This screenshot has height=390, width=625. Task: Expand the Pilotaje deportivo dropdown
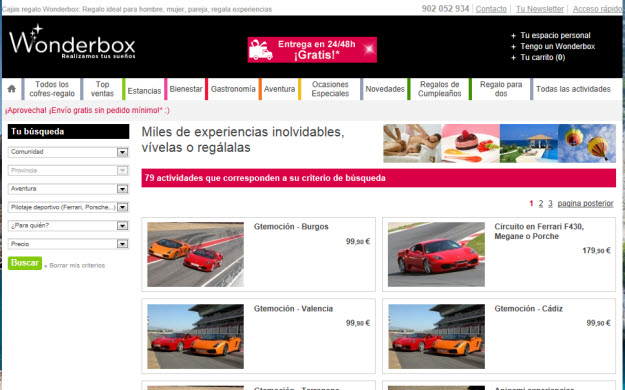[68, 207]
